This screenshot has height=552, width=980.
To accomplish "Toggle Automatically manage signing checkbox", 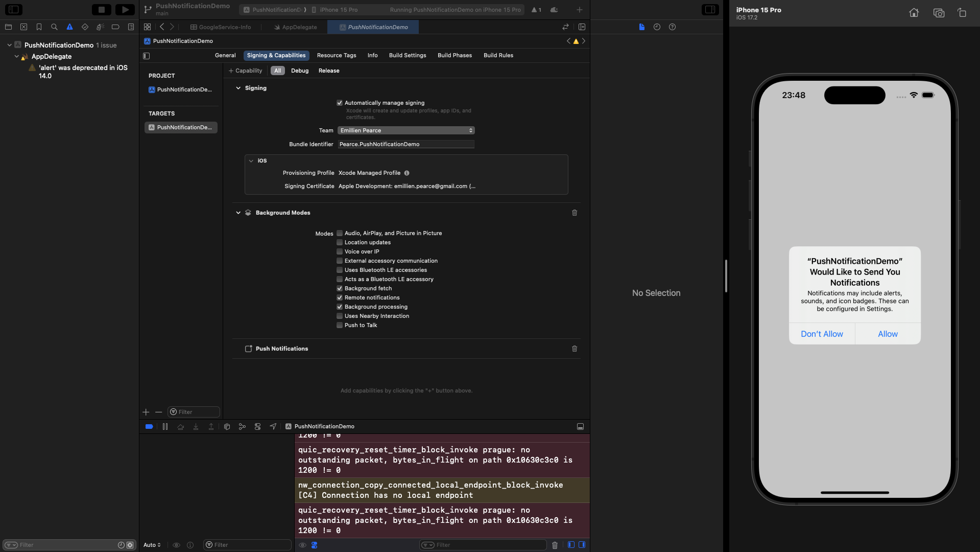I will coord(340,103).
